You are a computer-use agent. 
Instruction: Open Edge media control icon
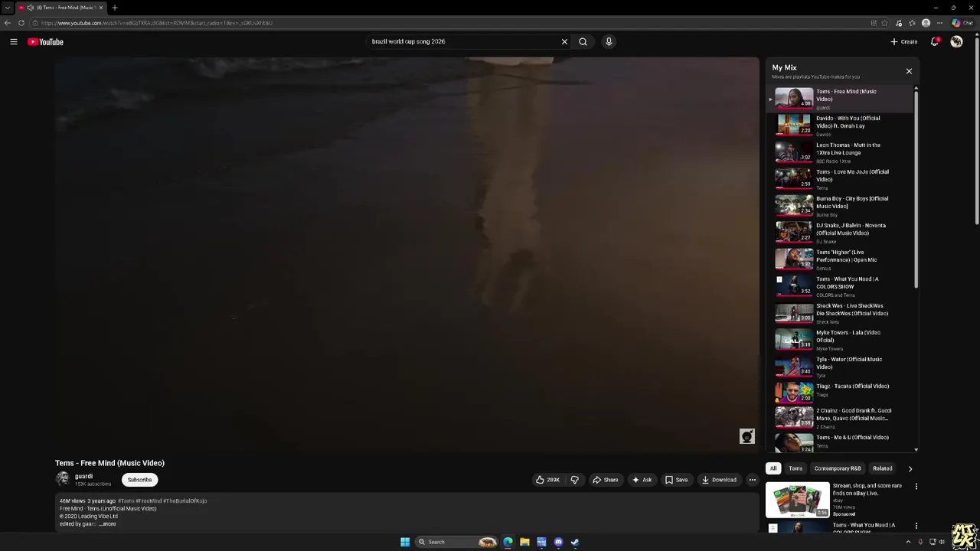(x=899, y=23)
